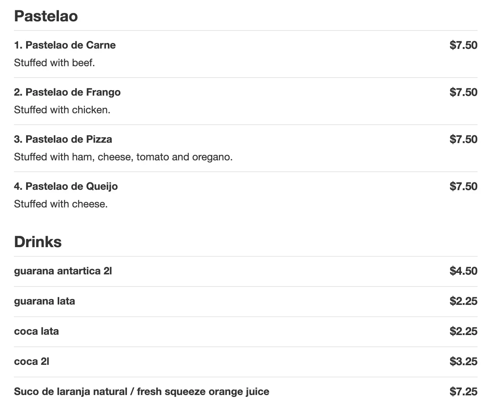Choose the guarana lata drink

pos(45,301)
